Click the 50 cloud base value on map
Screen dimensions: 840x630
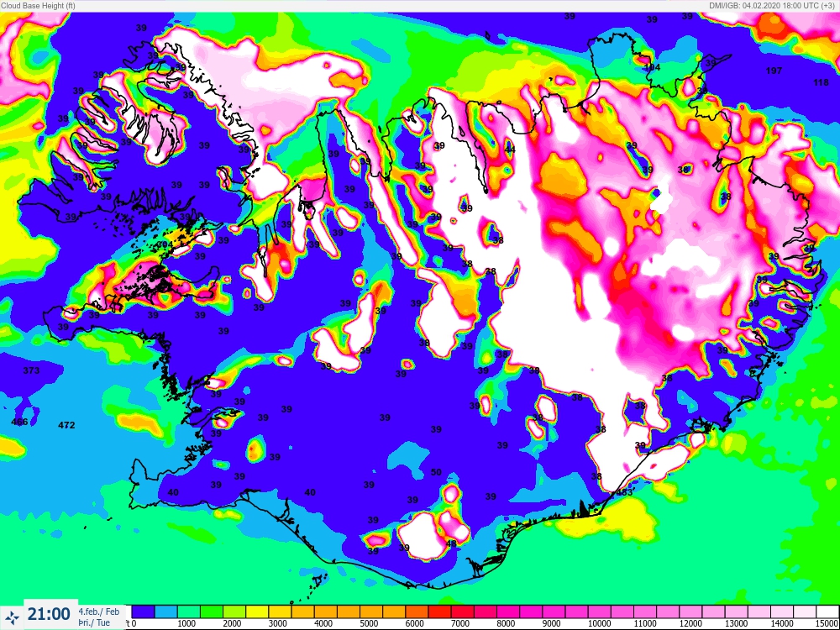(x=436, y=472)
